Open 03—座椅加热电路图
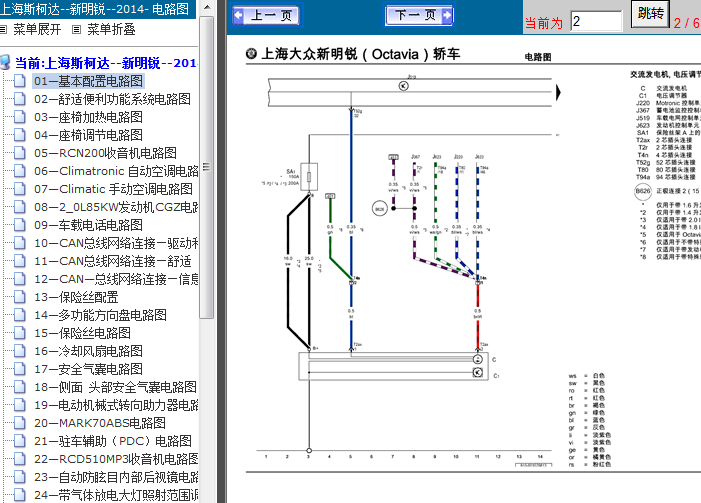701x503 pixels. tap(89, 117)
